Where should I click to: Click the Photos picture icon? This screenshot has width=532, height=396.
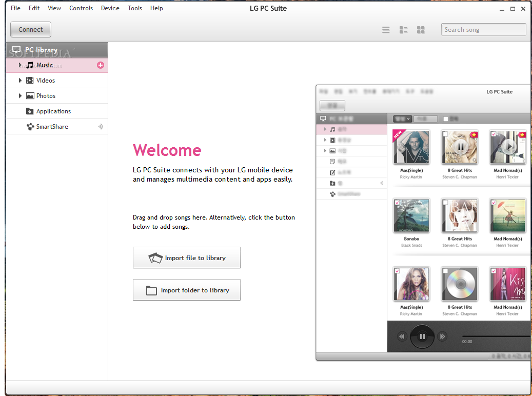[30, 96]
